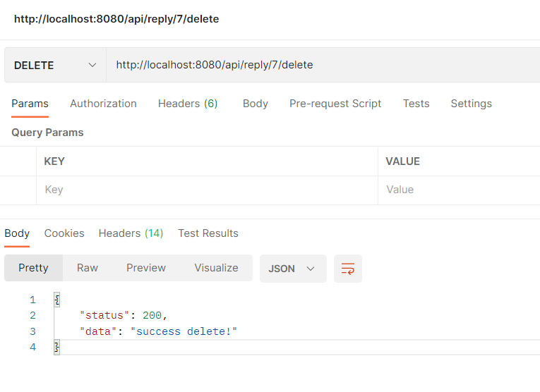
Task: Click the VALUE column header
Action: [402, 161]
